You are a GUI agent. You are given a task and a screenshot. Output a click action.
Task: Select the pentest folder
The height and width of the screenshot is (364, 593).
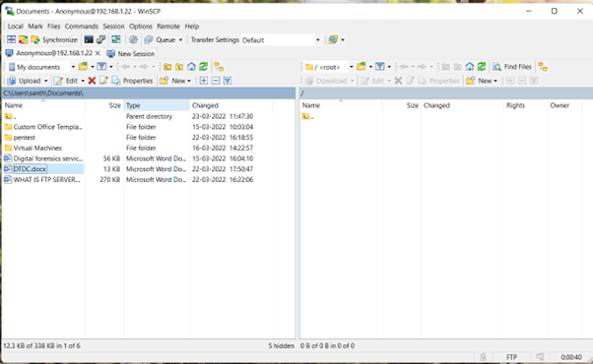[x=25, y=138]
